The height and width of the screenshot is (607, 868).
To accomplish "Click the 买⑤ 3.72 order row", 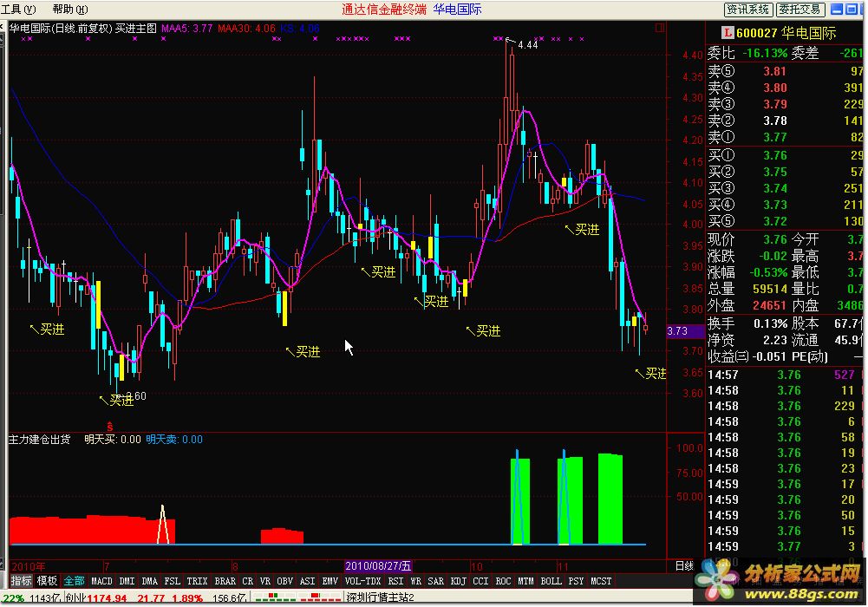I will tap(785, 221).
